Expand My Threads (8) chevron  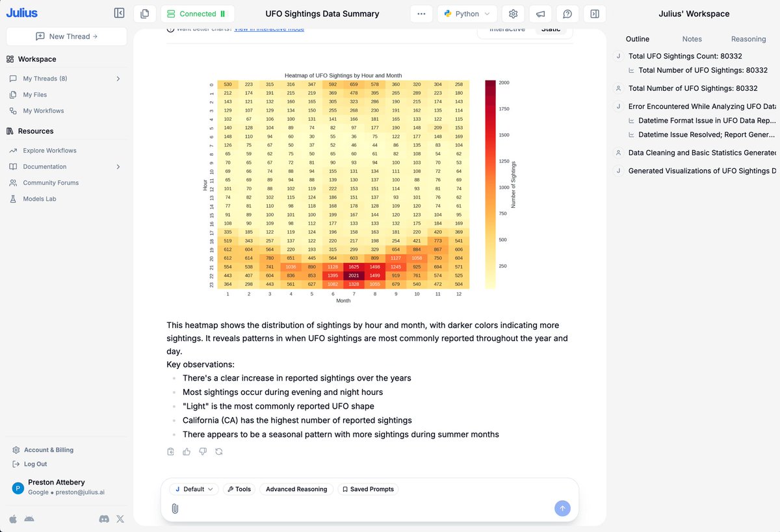click(x=118, y=79)
